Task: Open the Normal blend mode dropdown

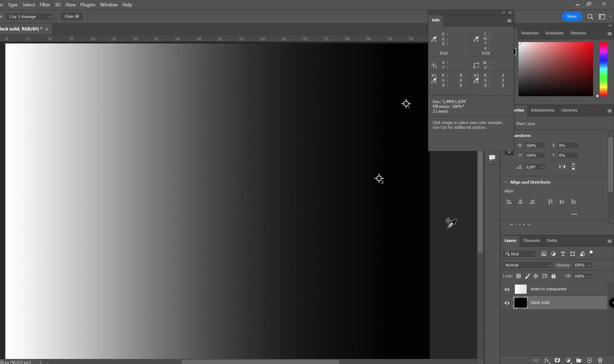Action: pyautogui.click(x=528, y=265)
